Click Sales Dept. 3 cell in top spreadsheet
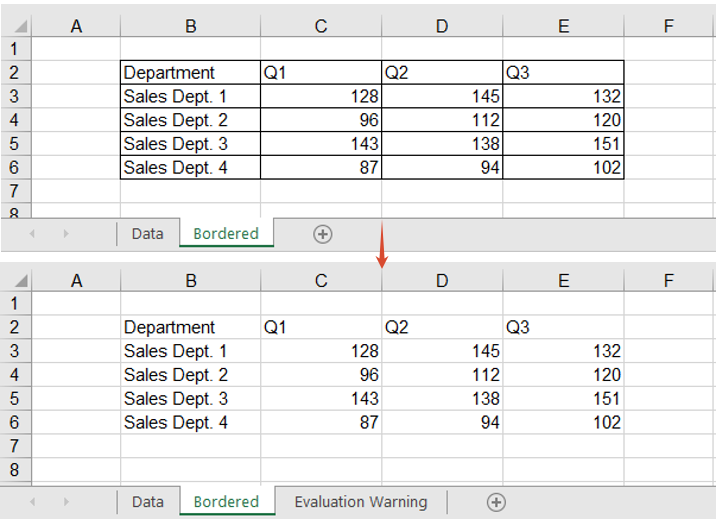The image size is (716, 520). (x=190, y=143)
